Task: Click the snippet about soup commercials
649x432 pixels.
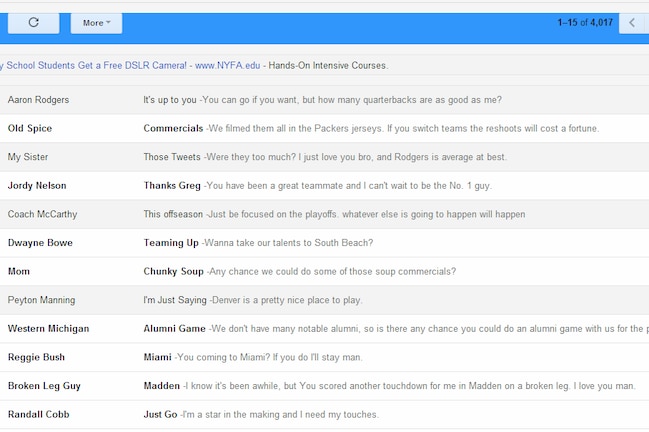Action: point(333,271)
